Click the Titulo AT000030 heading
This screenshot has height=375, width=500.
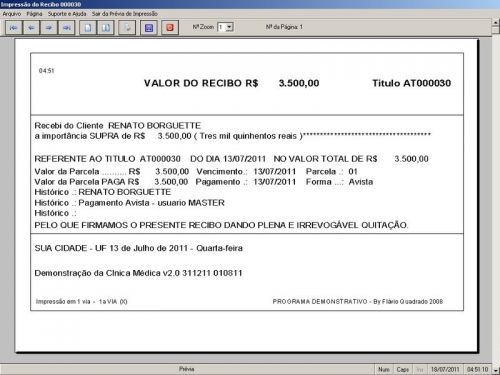[411, 83]
